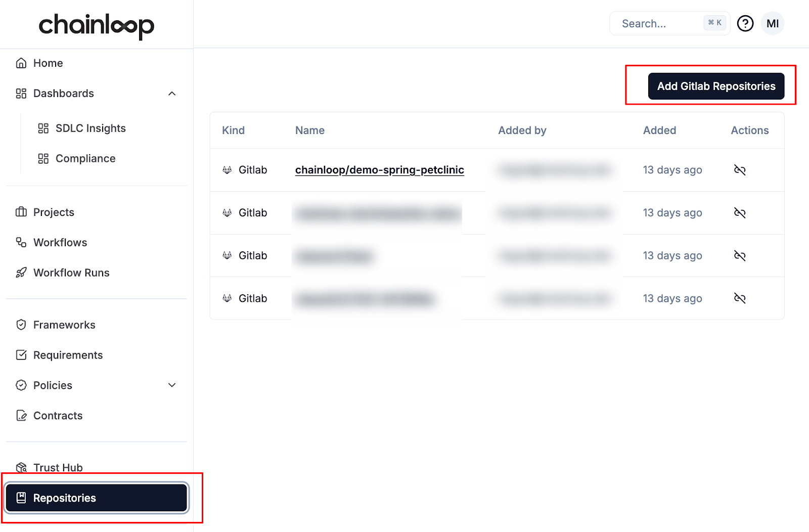809x532 pixels.
Task: Collapse the Dashboards section chevron
Action: pyautogui.click(x=172, y=94)
